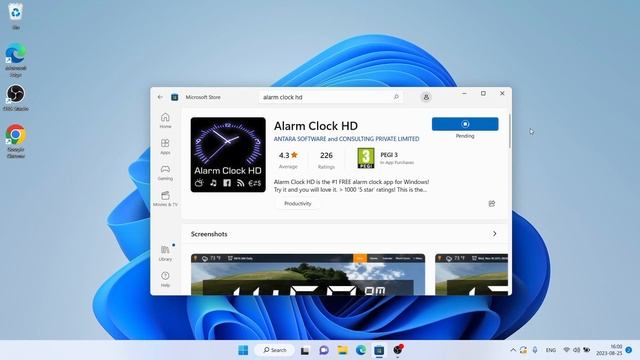Image resolution: width=640 pixels, height=360 pixels.
Task: Open Task View from taskbar
Action: click(305, 350)
